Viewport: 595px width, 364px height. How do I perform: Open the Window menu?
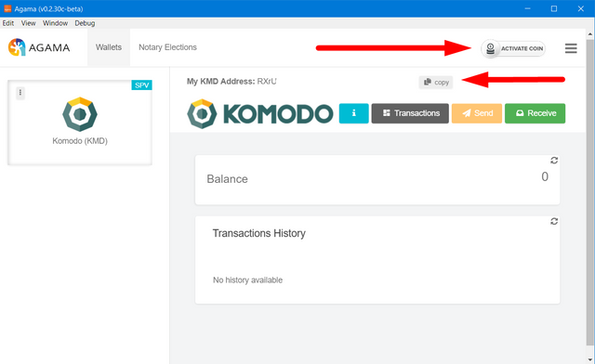(55, 23)
